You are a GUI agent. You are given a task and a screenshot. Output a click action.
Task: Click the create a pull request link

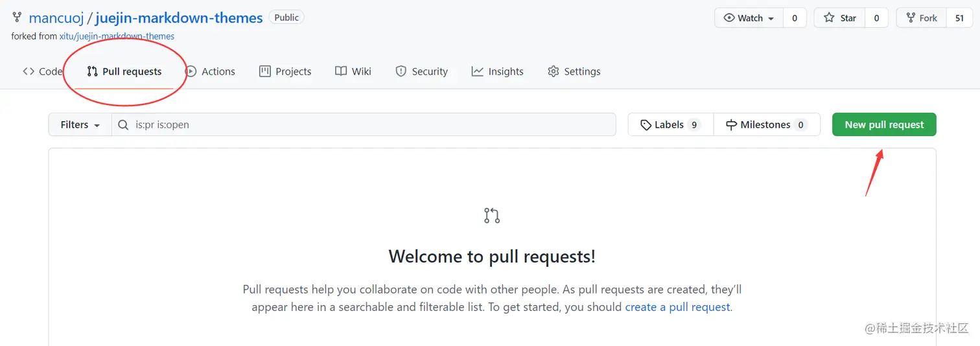click(677, 307)
